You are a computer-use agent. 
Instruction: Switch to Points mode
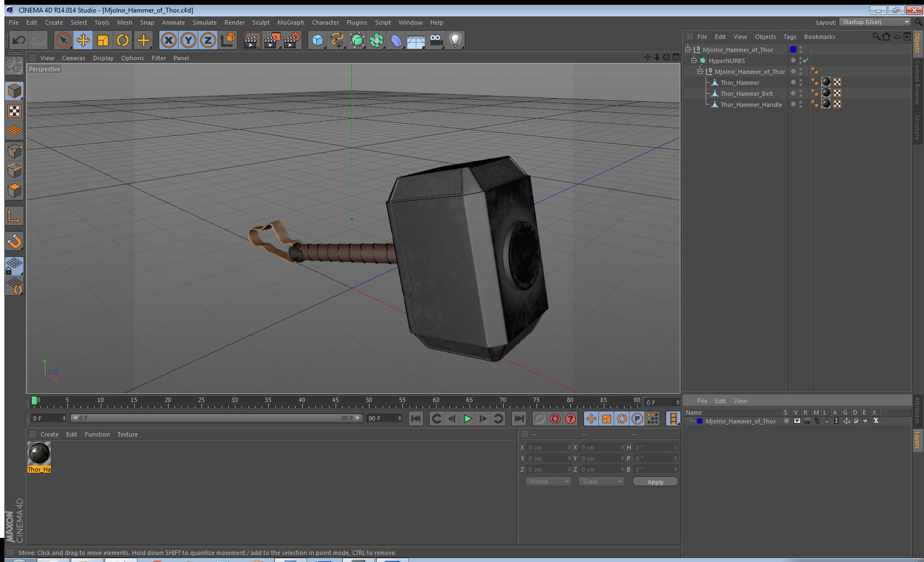(x=14, y=151)
